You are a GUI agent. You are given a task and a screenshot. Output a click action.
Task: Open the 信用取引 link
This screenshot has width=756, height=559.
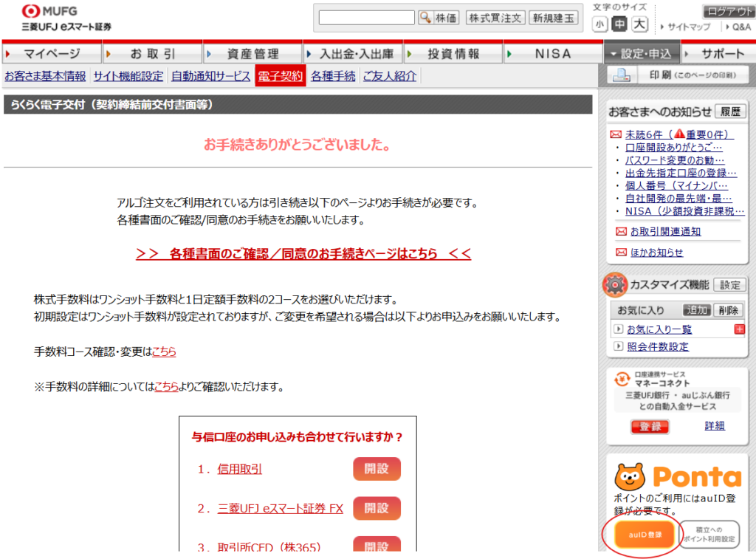240,469
